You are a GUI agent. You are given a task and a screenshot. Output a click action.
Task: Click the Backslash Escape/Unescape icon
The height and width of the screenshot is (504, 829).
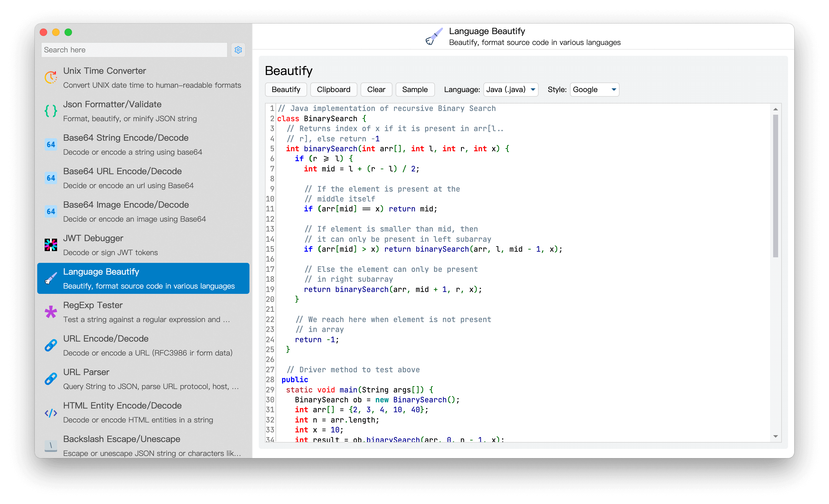click(x=51, y=446)
